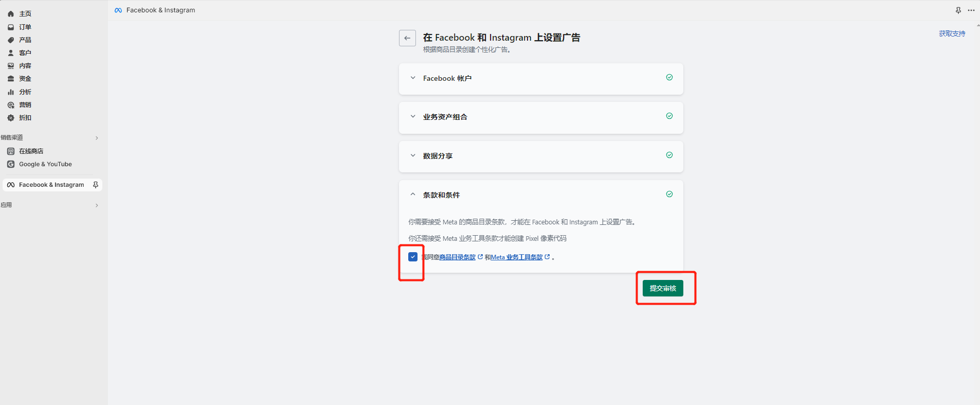The width and height of the screenshot is (980, 405).
Task: Collapse the 条款和条件 section chevron
Action: tap(413, 195)
